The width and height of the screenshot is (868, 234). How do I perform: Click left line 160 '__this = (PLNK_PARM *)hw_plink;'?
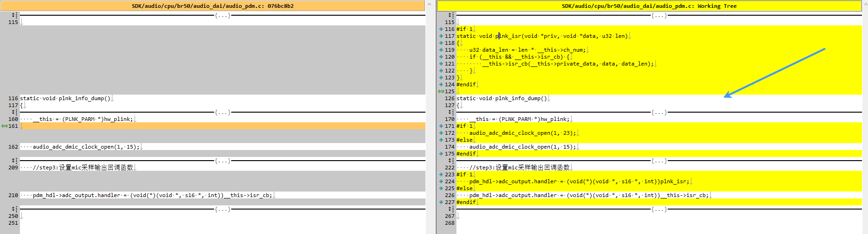coord(83,119)
